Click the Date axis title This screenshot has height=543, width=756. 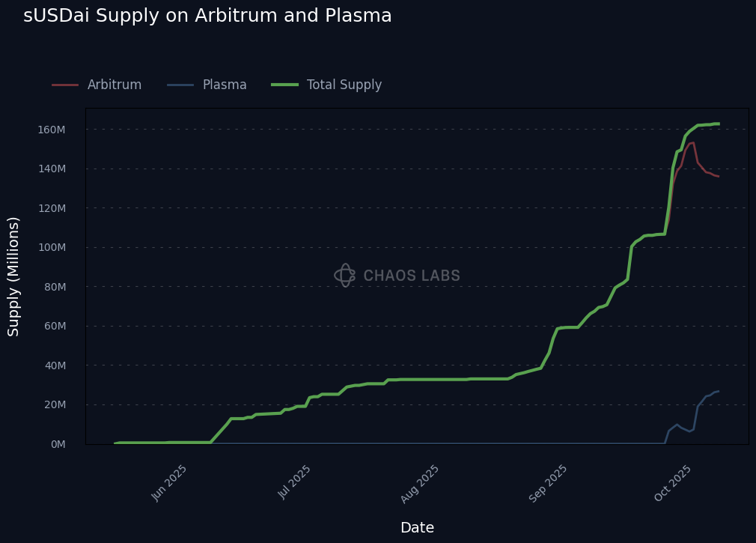click(417, 528)
